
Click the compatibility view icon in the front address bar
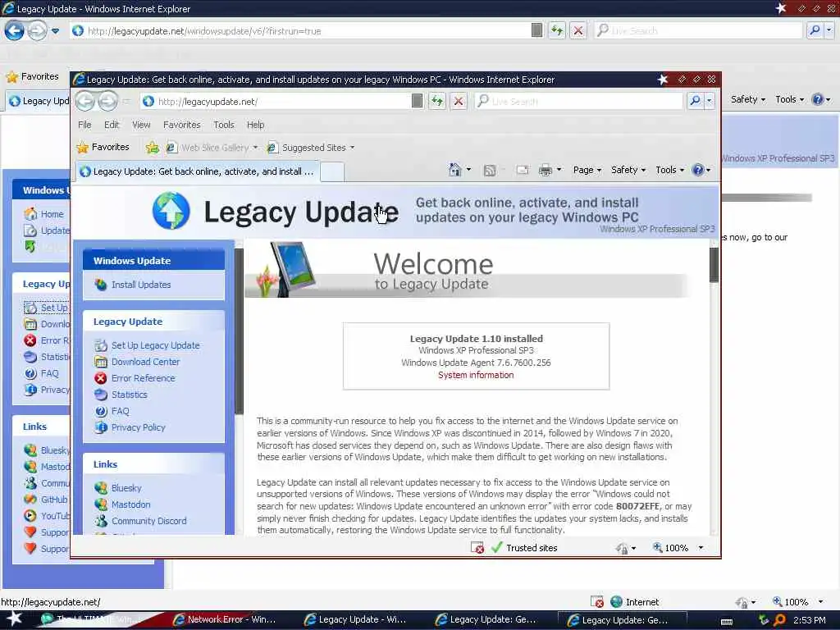click(x=417, y=101)
